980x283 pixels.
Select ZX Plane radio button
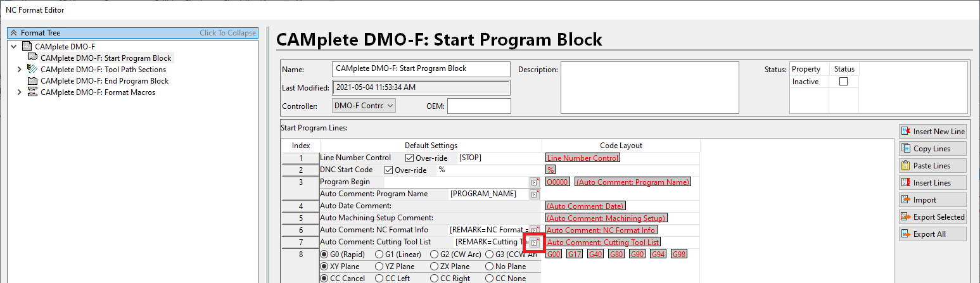(435, 267)
